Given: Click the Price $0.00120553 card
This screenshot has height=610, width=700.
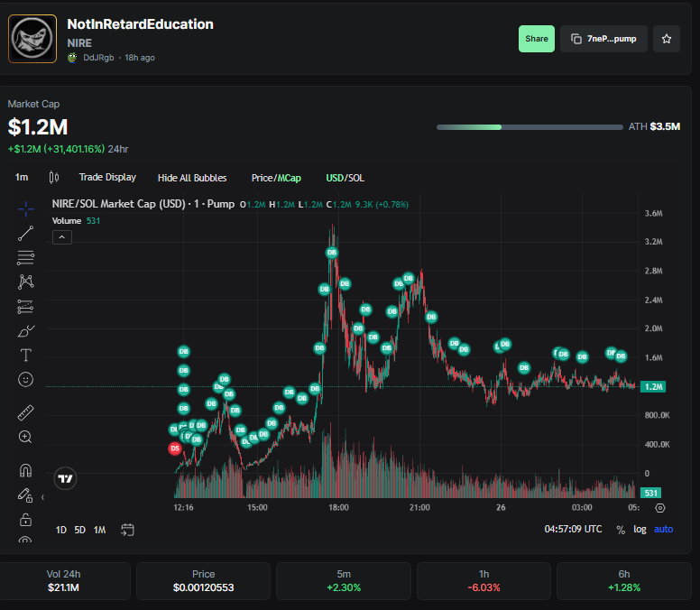Looking at the screenshot, I should [204, 581].
